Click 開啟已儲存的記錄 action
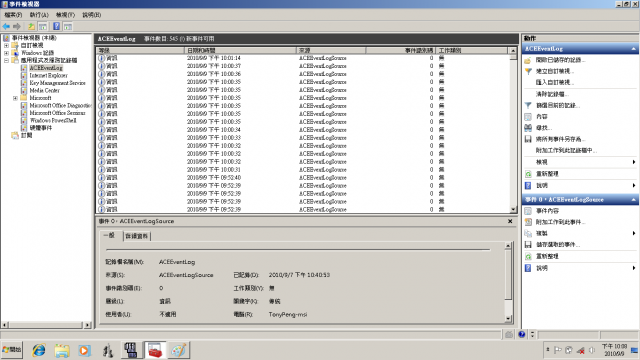The width and height of the screenshot is (640, 360). [560, 60]
